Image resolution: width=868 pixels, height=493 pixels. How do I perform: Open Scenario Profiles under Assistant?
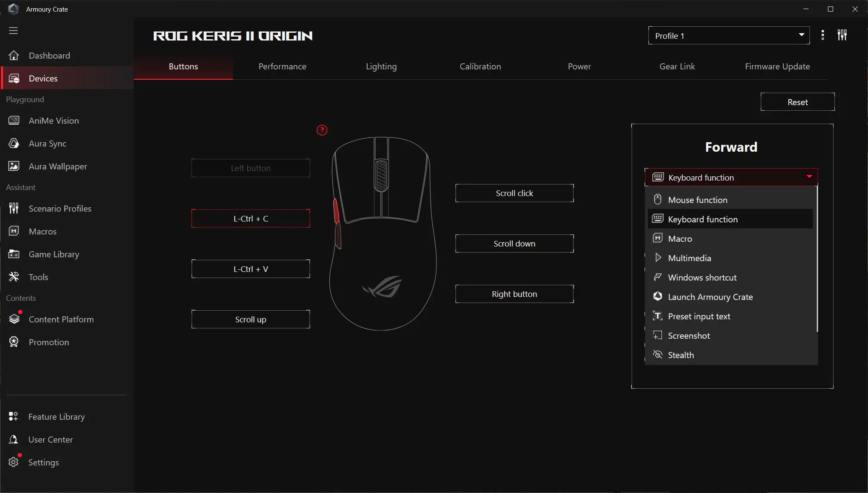(60, 208)
